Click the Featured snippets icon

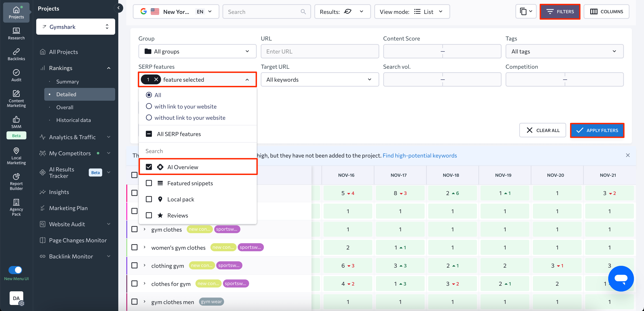160,183
